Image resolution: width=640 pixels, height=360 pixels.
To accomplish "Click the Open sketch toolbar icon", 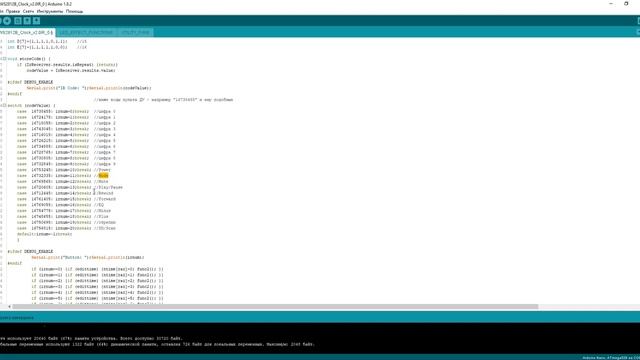I will 27,21.
